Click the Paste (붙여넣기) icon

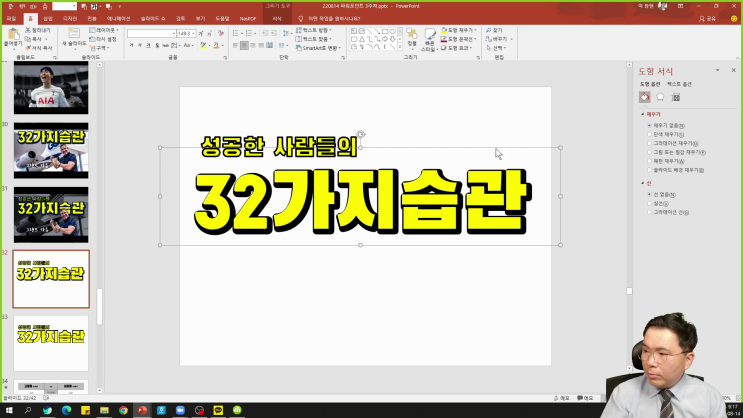13,34
